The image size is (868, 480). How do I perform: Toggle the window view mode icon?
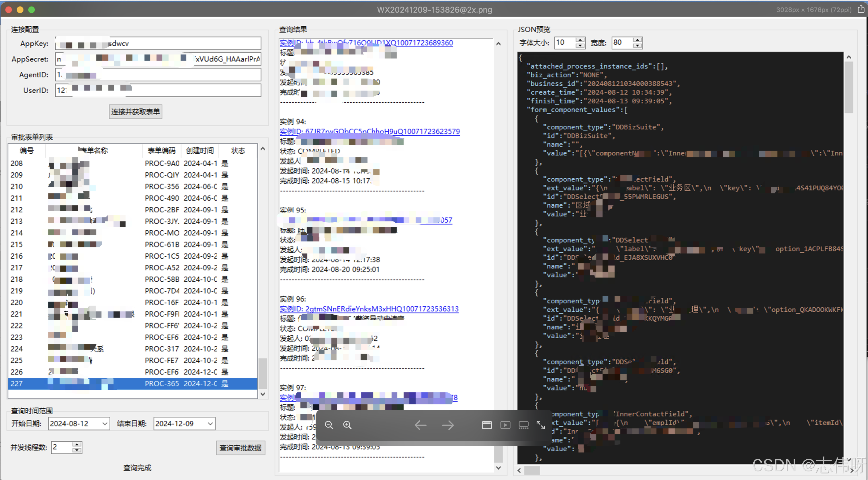[x=486, y=425]
